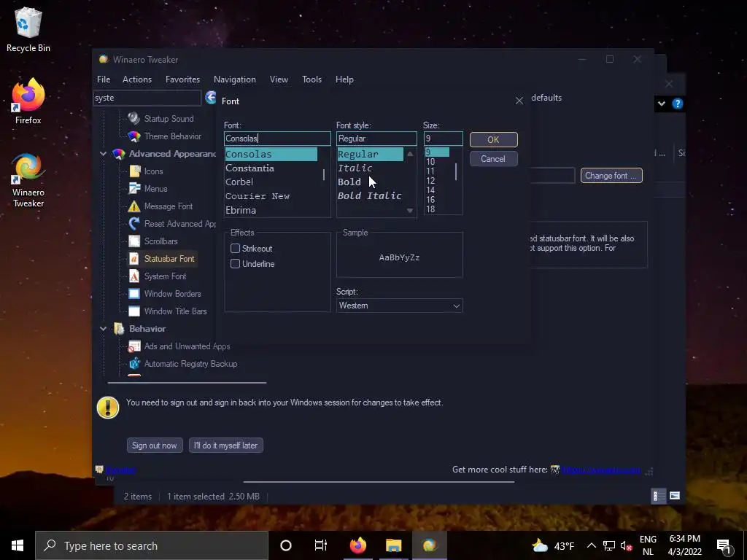Screen dimensions: 747x560
Task: Open the notification center icon
Action: click(x=724, y=546)
